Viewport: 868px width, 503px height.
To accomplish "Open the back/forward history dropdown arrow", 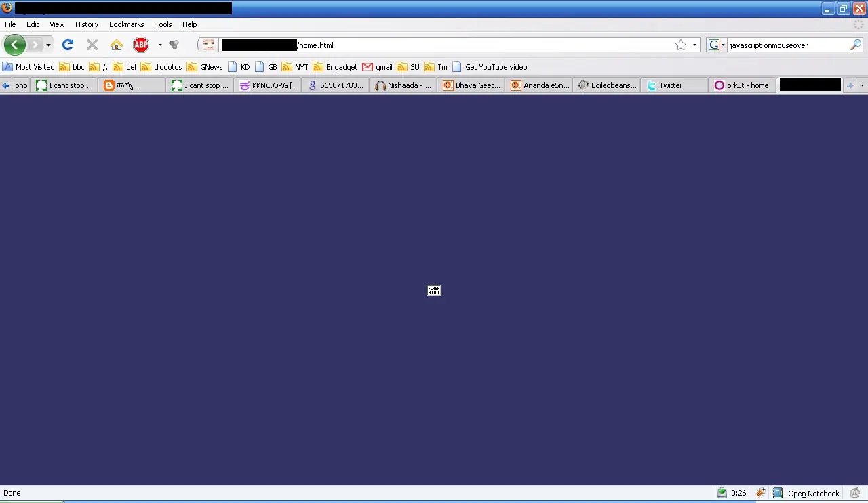I will (48, 45).
